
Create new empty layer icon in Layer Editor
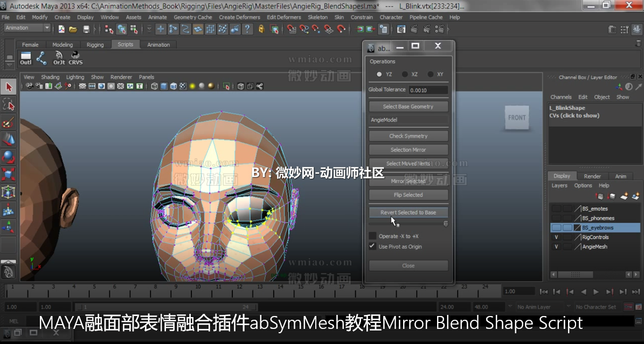coord(624,196)
